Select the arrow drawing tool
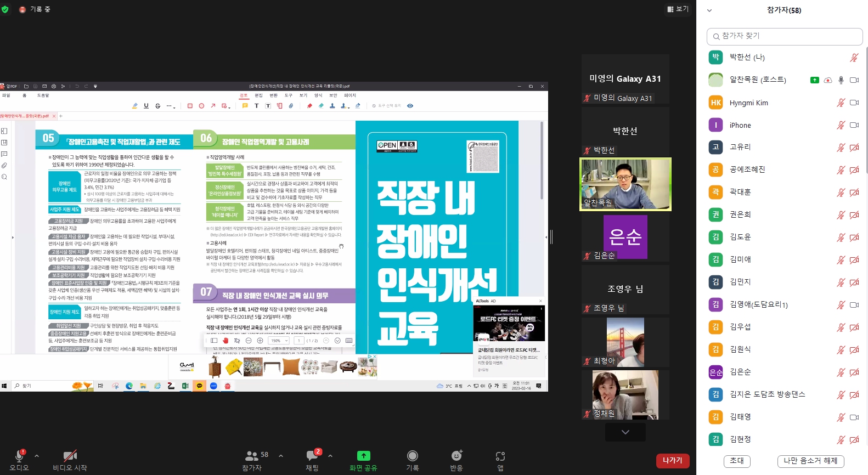The width and height of the screenshot is (868, 475). 213,106
